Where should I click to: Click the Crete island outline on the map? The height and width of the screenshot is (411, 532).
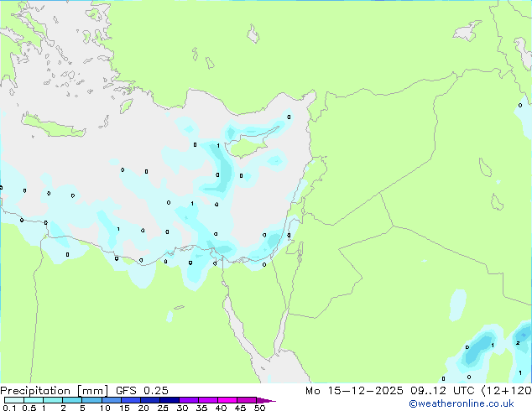[53, 125]
